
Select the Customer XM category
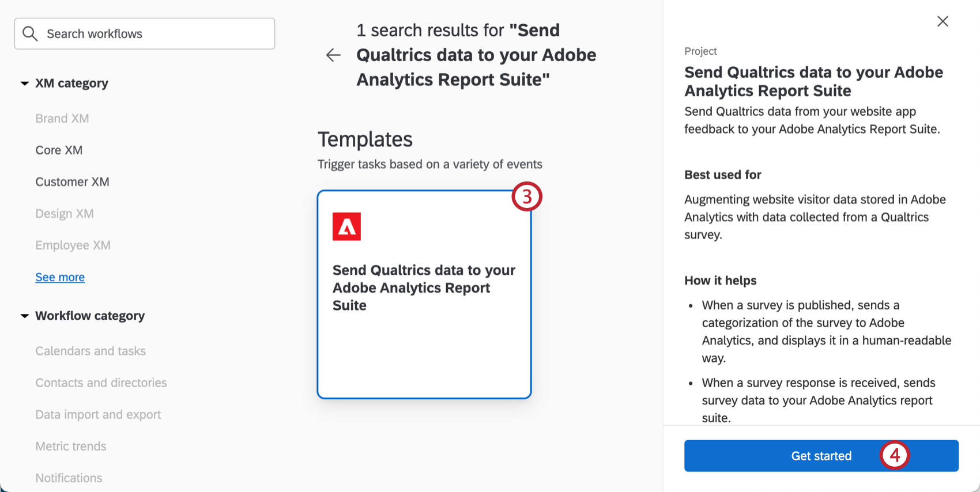coord(72,182)
